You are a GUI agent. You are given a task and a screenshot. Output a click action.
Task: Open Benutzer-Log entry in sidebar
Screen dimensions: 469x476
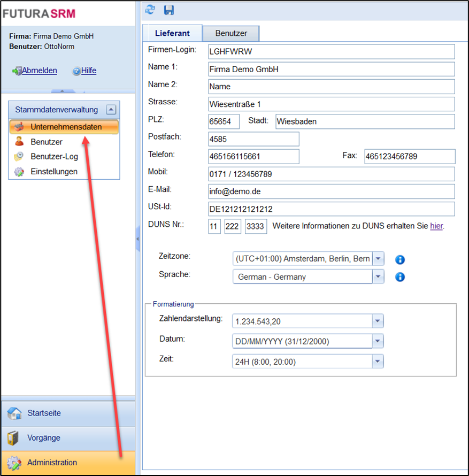pyautogui.click(x=54, y=157)
